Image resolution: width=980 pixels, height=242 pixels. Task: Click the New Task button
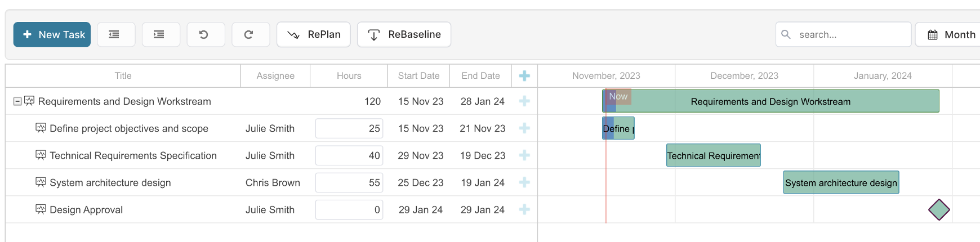(52, 34)
